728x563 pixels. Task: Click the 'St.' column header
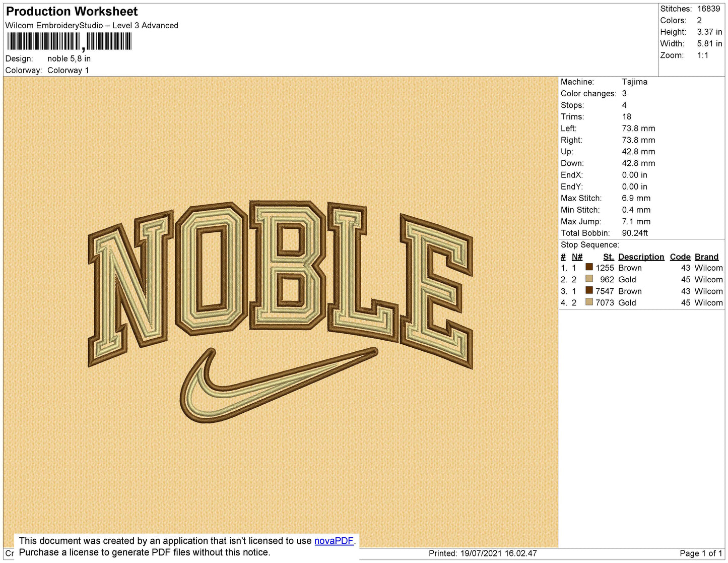tap(608, 257)
